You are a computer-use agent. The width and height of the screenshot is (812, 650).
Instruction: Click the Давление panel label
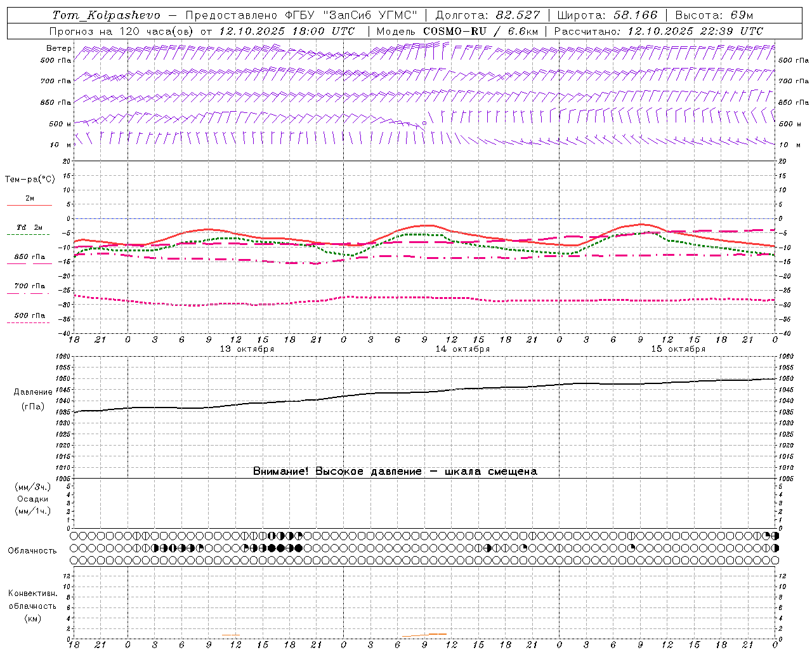[x=33, y=392]
